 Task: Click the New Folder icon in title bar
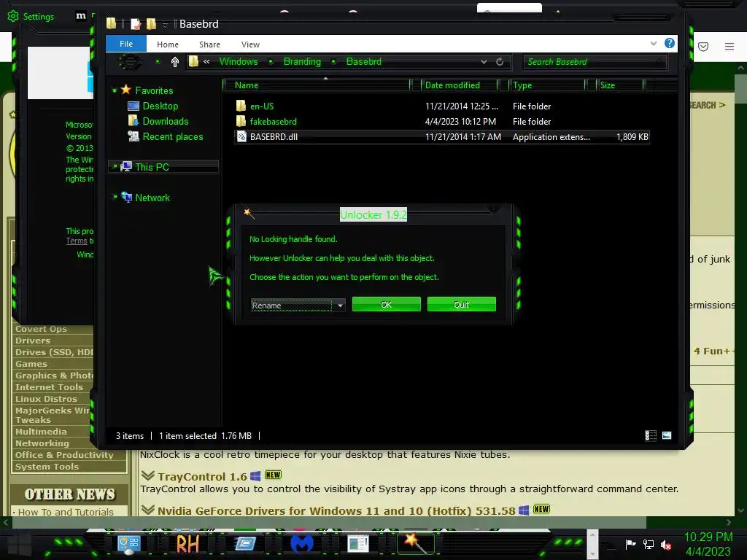(151, 24)
